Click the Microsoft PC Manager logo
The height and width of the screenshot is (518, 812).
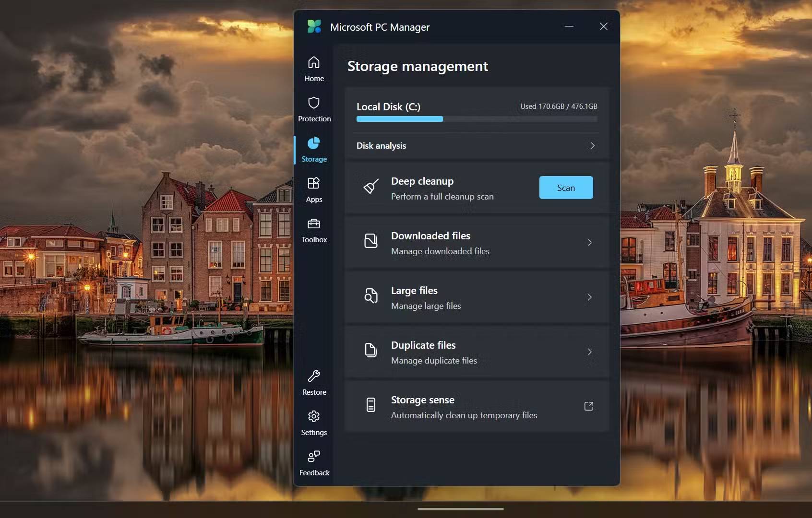(x=314, y=27)
